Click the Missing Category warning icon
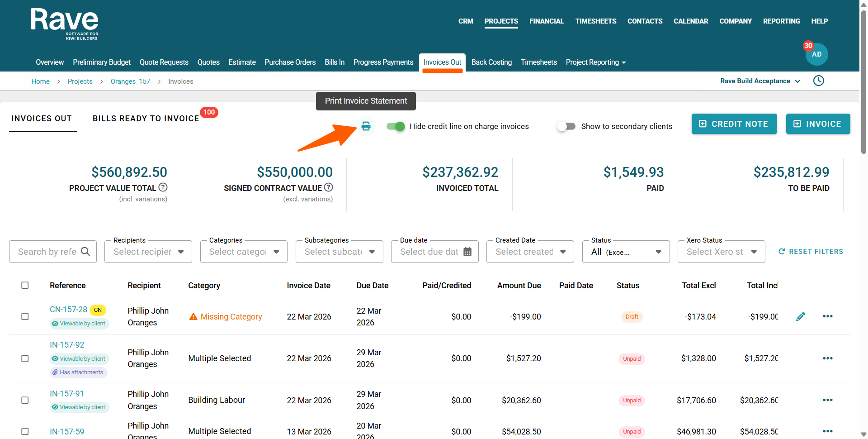The width and height of the screenshot is (868, 439). [193, 317]
